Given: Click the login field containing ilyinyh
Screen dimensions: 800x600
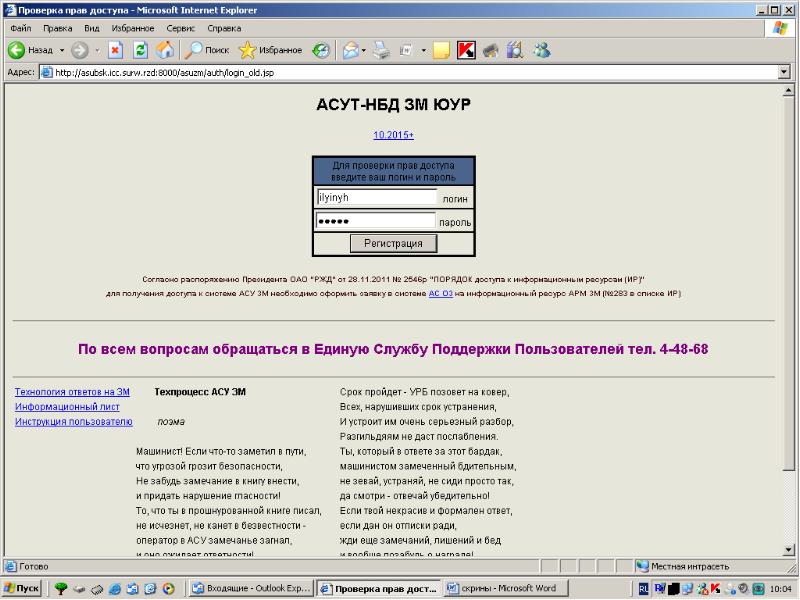Looking at the screenshot, I should tap(376, 198).
